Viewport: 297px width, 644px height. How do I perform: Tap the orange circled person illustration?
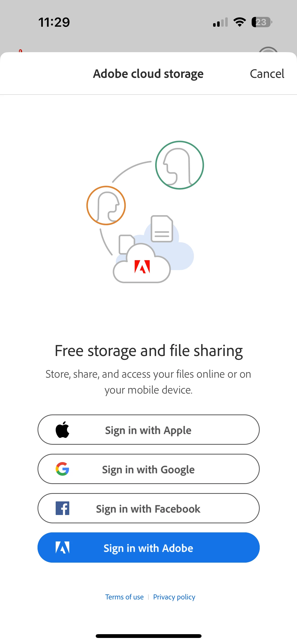106,205
